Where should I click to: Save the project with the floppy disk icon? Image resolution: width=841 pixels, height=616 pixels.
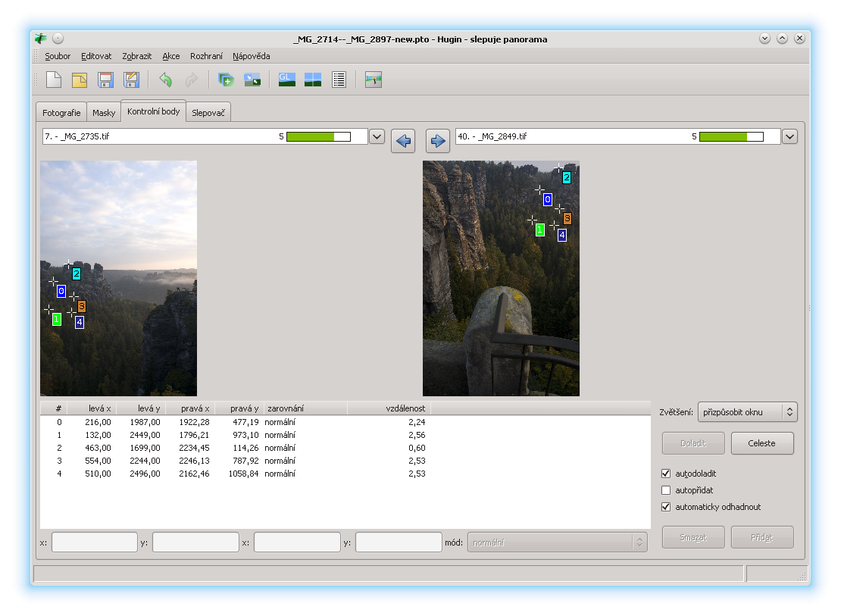(x=106, y=80)
